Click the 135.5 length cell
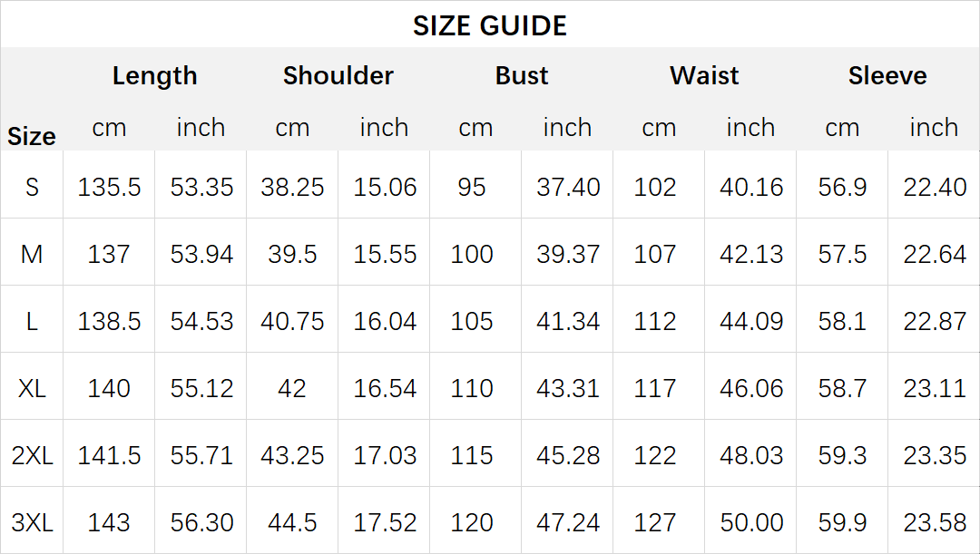 (109, 187)
